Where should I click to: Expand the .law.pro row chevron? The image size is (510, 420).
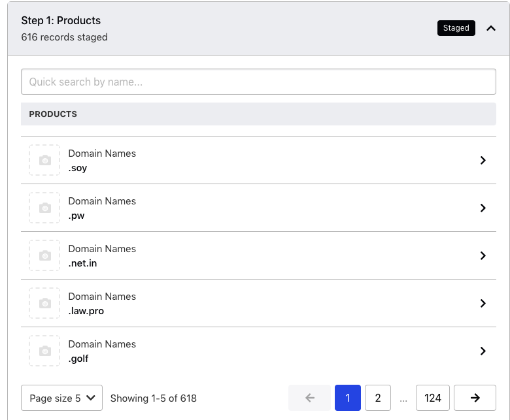pos(483,303)
